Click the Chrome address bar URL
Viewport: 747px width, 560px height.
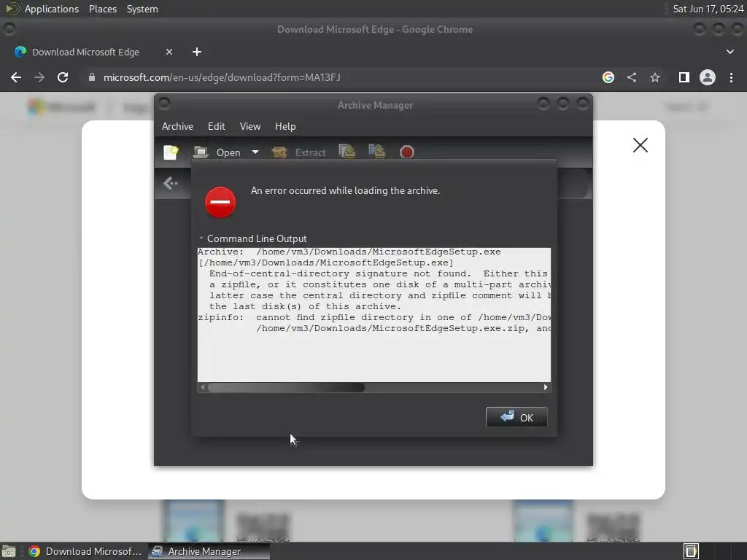(x=222, y=77)
